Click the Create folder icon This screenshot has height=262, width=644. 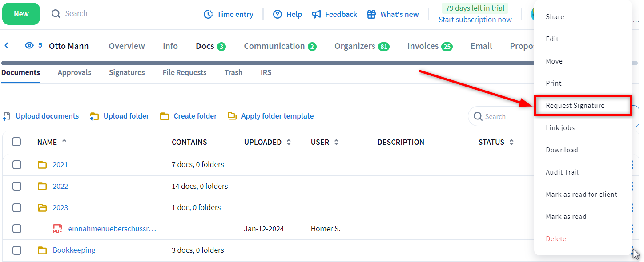[x=165, y=116]
